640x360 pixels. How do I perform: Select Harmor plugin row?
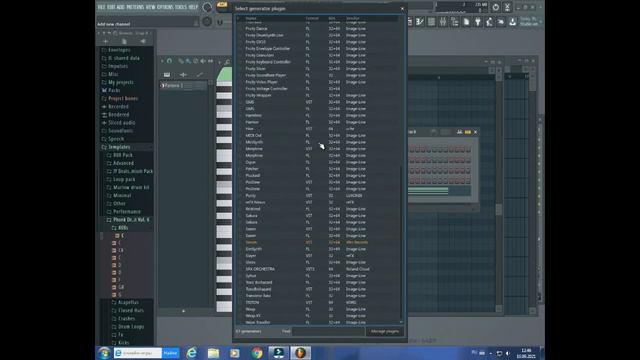pyautogui.click(x=318, y=122)
